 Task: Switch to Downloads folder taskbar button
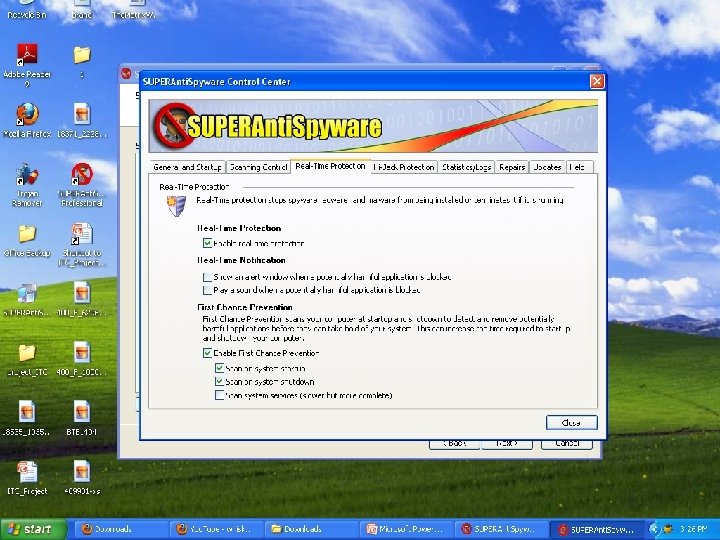(310, 529)
